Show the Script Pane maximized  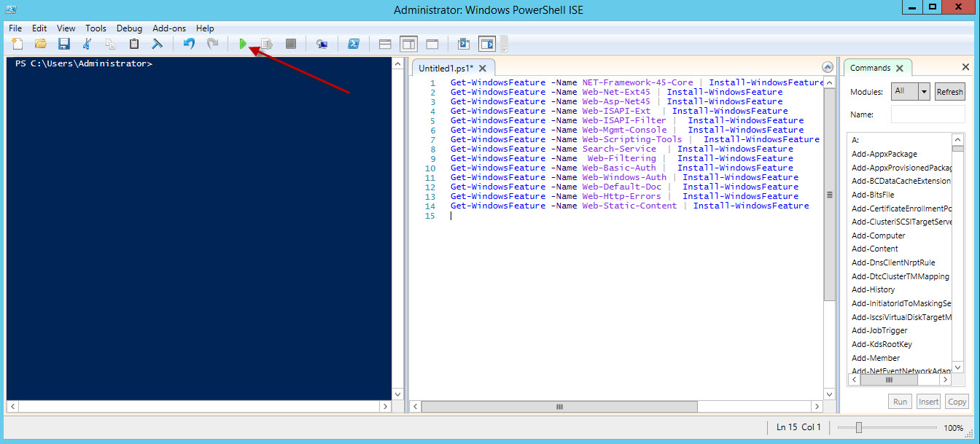point(432,44)
